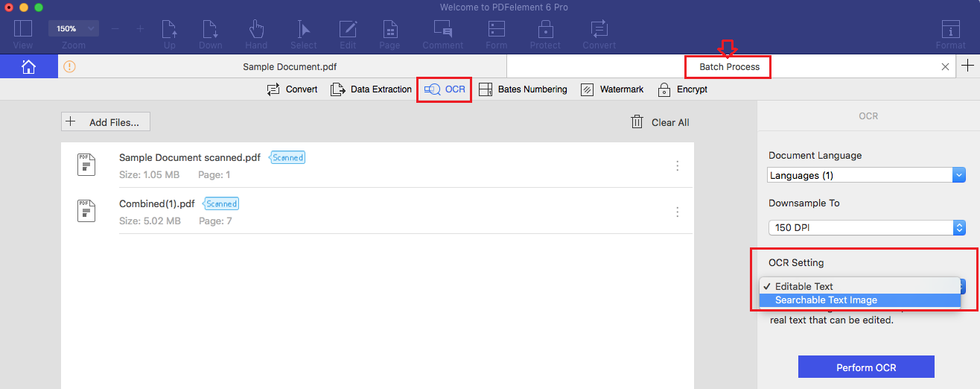The width and height of the screenshot is (980, 389).
Task: Open the new tab plus icon
Action: click(967, 66)
